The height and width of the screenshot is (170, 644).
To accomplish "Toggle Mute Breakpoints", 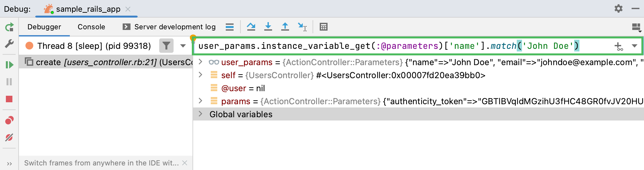I will 9,137.
